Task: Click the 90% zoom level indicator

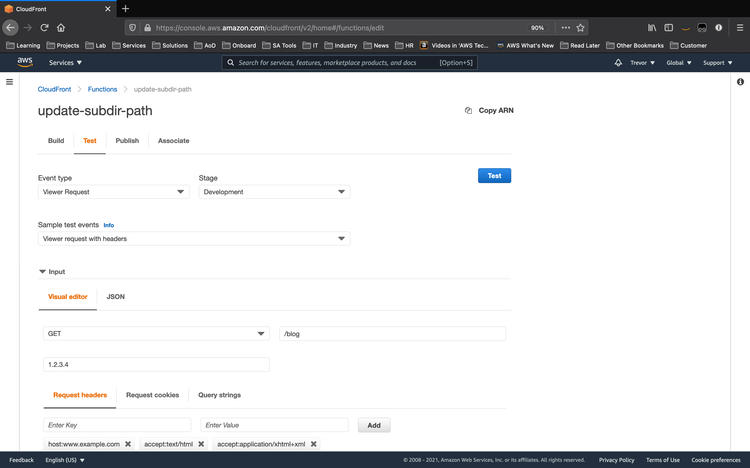Action: 537,28
